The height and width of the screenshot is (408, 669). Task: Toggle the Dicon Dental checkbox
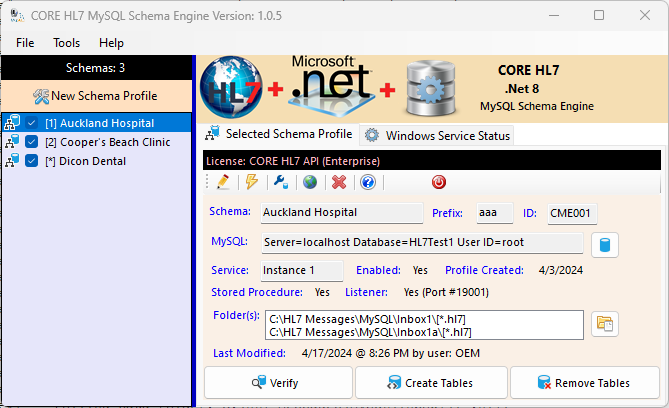pyautogui.click(x=31, y=161)
